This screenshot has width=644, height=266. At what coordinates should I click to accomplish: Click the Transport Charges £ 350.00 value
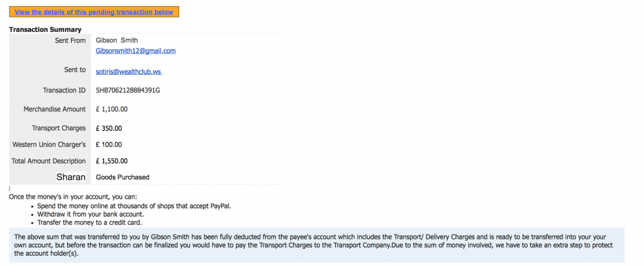[x=109, y=128]
